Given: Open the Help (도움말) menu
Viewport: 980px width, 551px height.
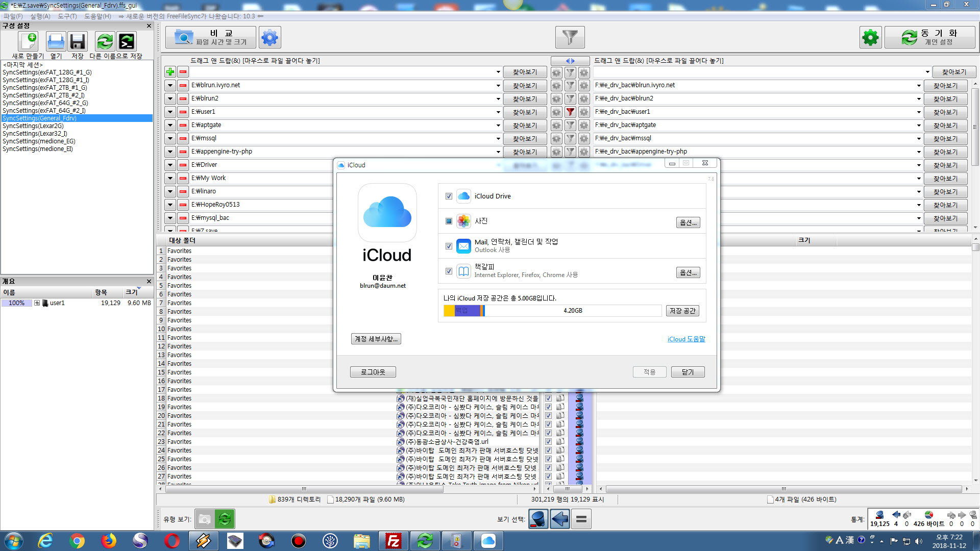Looking at the screenshot, I should [97, 16].
